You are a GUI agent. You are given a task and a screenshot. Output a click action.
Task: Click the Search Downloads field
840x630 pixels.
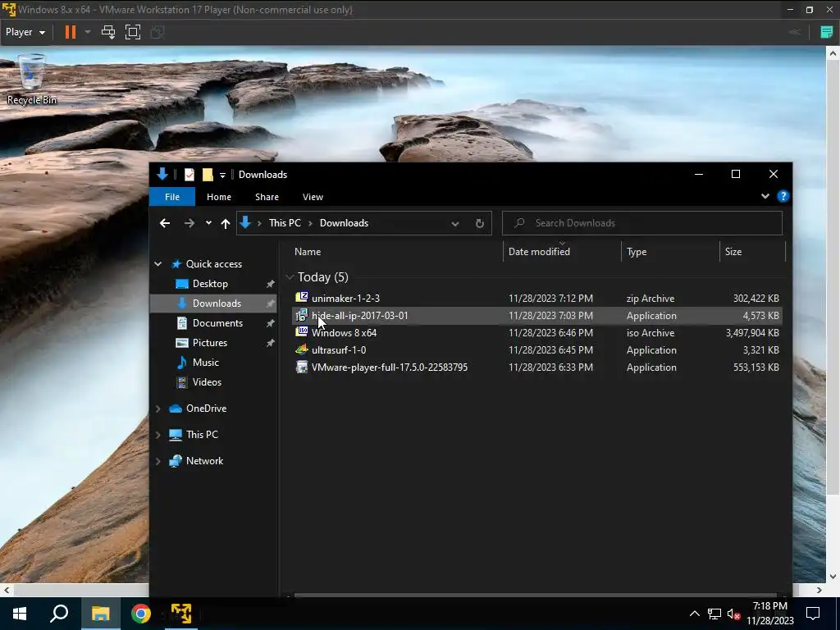coord(641,223)
